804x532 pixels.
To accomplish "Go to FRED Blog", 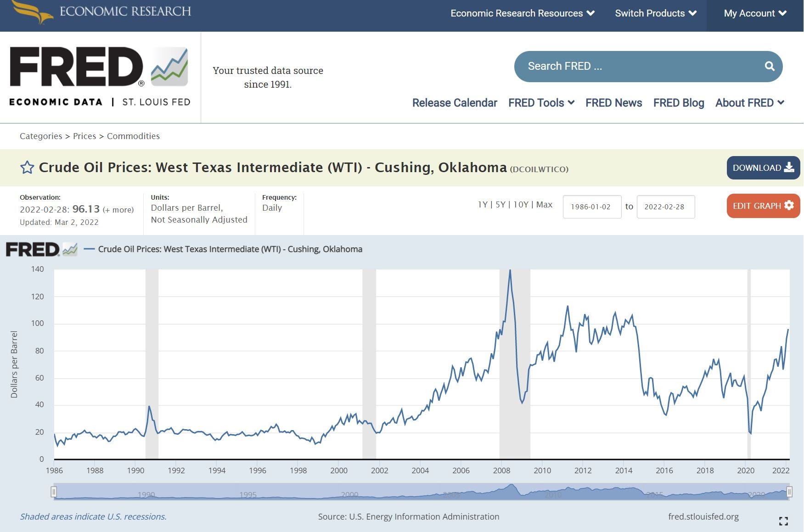I will click(x=679, y=103).
